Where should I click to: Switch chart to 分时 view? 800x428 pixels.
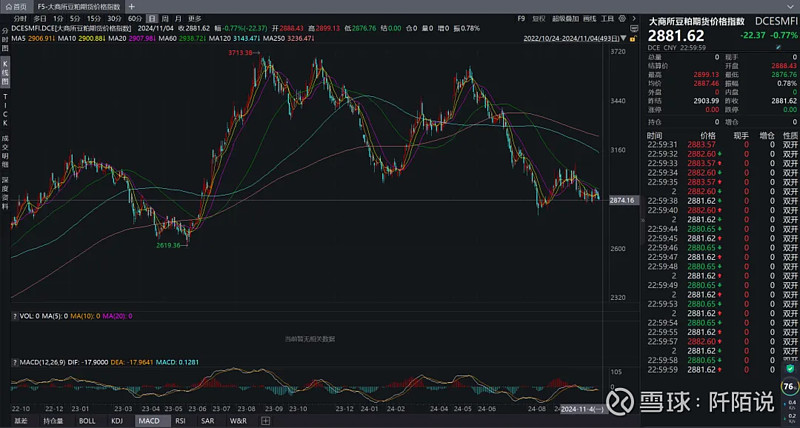point(20,18)
